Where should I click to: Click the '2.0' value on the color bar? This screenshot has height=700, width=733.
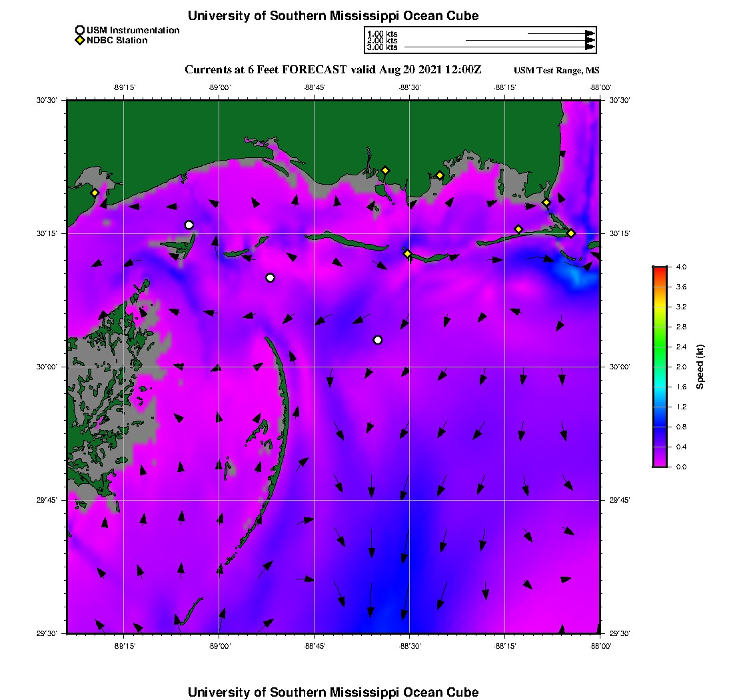pyautogui.click(x=681, y=367)
